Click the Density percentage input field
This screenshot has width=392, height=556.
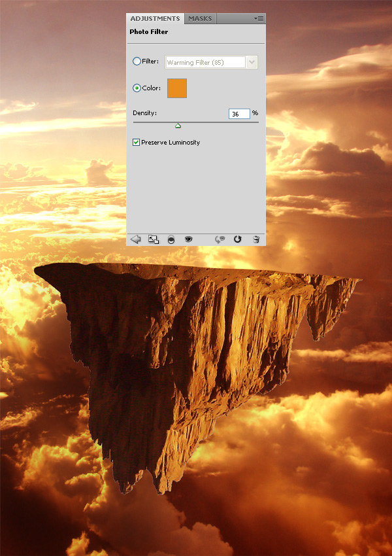(239, 114)
